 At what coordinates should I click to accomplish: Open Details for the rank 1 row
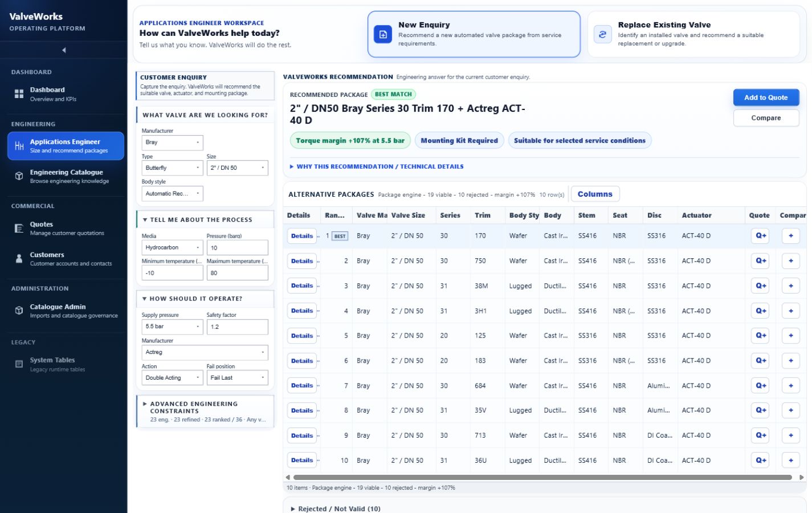[302, 236]
